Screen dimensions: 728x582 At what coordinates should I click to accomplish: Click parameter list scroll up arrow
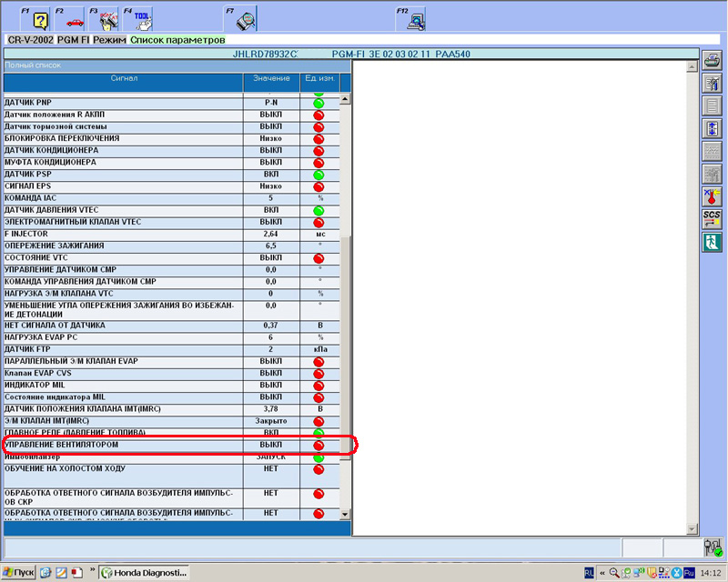345,99
